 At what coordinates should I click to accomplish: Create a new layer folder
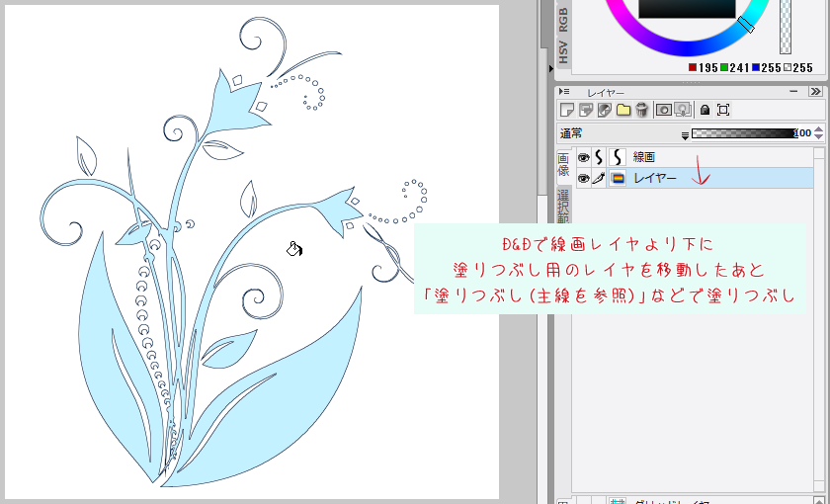(623, 110)
